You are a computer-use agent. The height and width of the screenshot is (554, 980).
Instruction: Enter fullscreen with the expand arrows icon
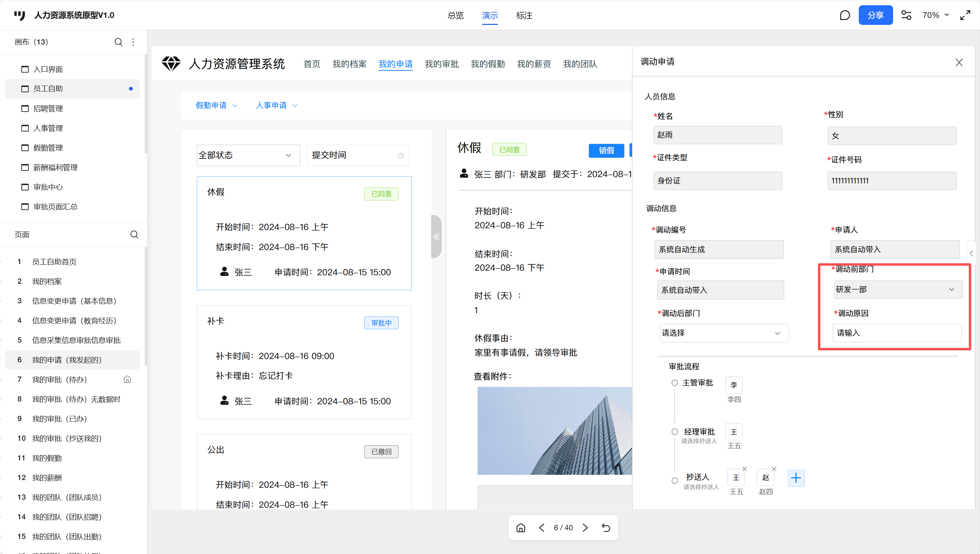[x=965, y=15]
